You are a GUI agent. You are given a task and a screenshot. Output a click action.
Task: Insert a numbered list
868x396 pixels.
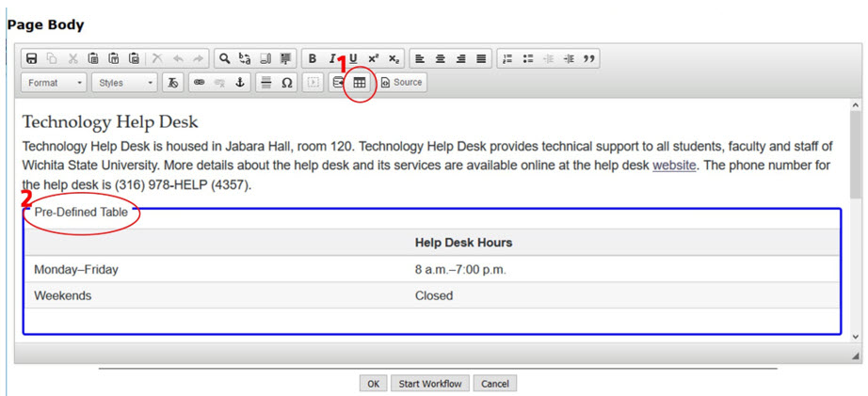tap(507, 58)
